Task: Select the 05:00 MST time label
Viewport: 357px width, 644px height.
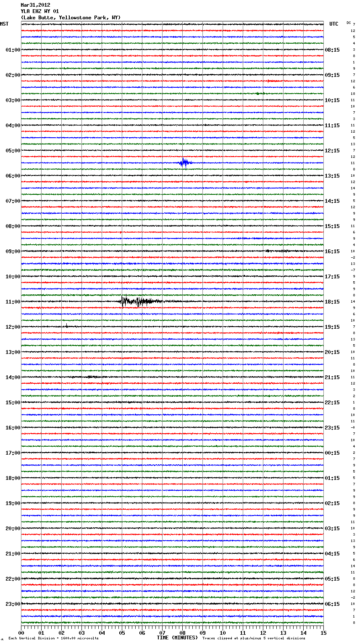Action: tap(13, 151)
